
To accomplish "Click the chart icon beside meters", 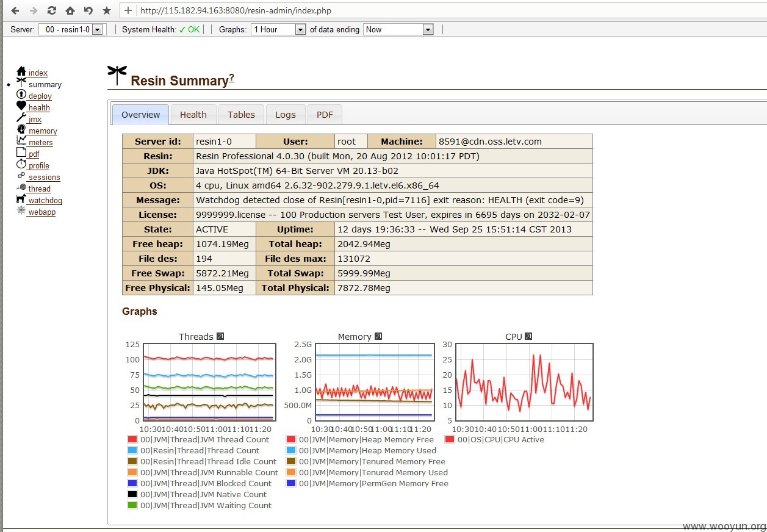I will pyautogui.click(x=21, y=141).
